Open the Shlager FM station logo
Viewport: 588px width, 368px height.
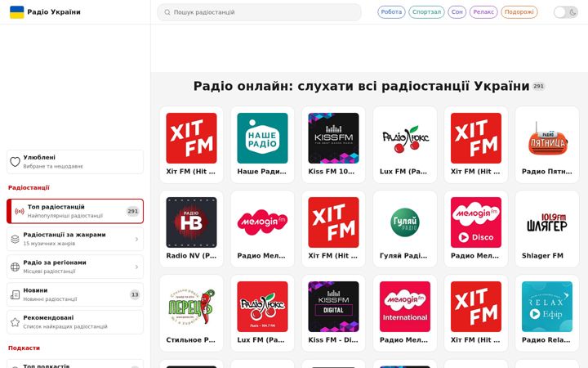(x=547, y=222)
